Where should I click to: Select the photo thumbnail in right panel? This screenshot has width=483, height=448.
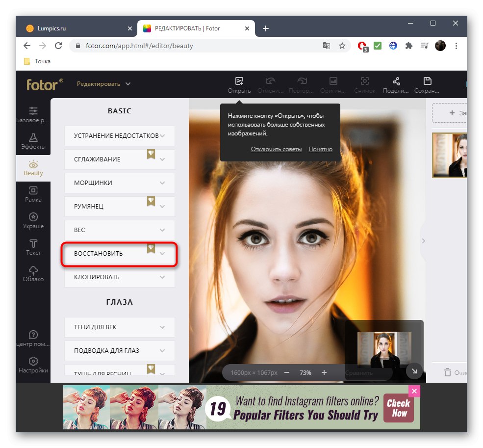click(x=450, y=155)
